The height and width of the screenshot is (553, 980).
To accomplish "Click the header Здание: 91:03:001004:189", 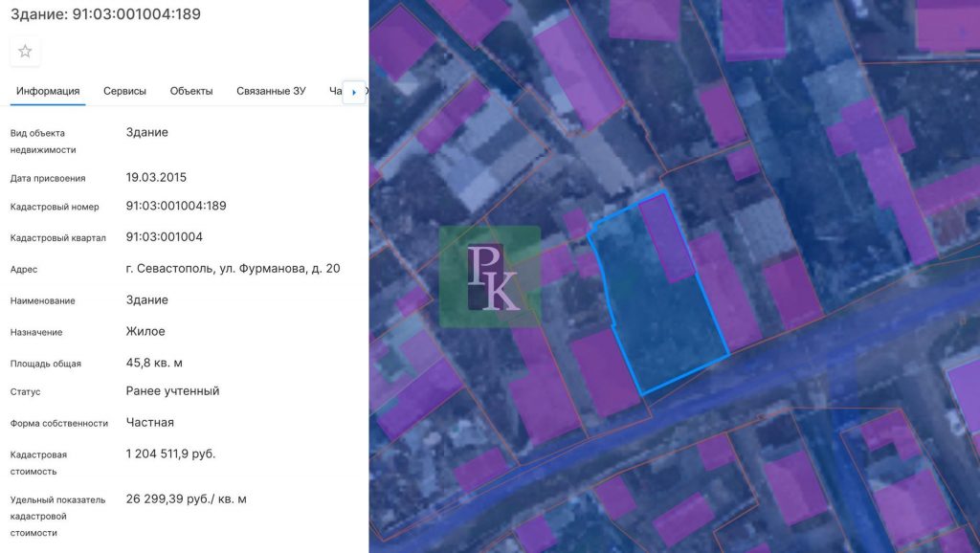I will 105,14.
